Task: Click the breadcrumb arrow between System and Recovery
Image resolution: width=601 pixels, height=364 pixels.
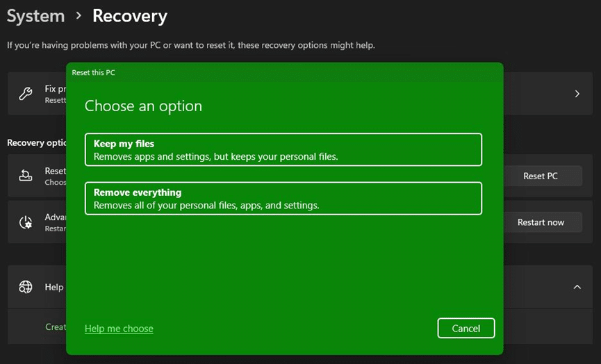Action: pyautogui.click(x=79, y=16)
